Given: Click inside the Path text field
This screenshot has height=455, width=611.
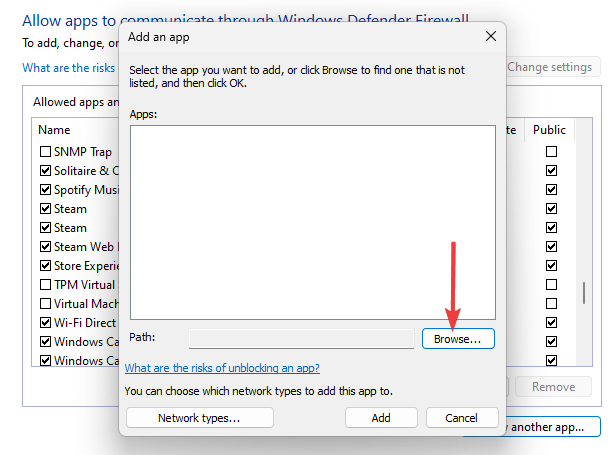Looking at the screenshot, I should coord(300,339).
